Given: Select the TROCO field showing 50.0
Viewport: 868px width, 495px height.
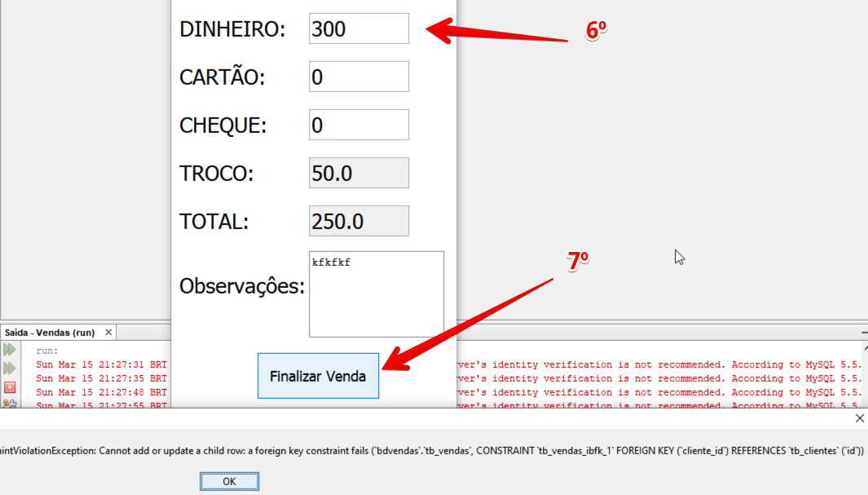Looking at the screenshot, I should click(359, 174).
